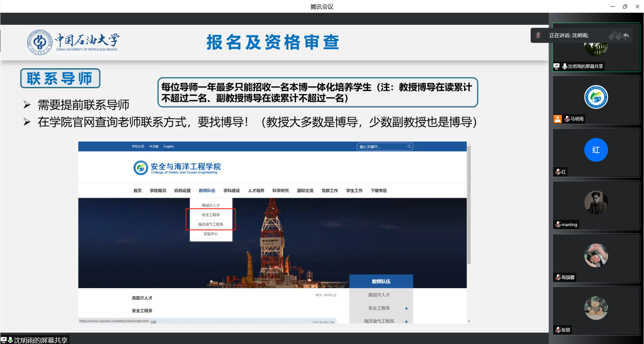Click the college logo next to 安全与海洋工程学院
The image size is (644, 344).
tap(141, 168)
